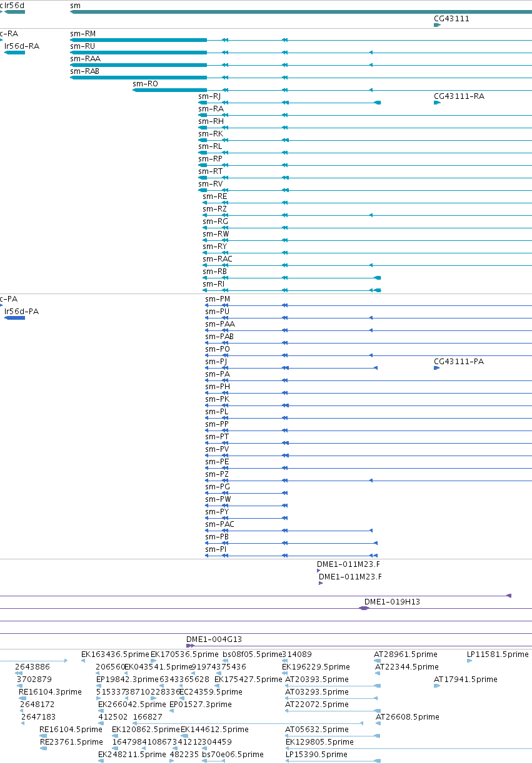
Task: Select EST label EK120862.5prime
Action: pyautogui.click(x=146, y=730)
